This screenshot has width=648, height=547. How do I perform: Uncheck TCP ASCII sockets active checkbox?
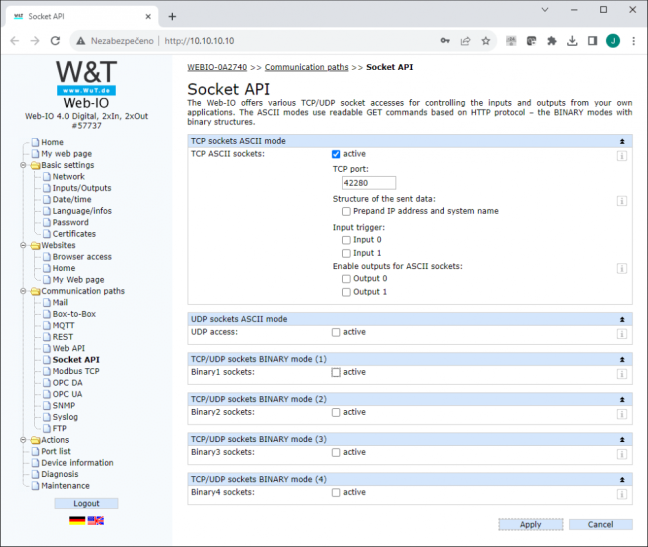click(336, 154)
